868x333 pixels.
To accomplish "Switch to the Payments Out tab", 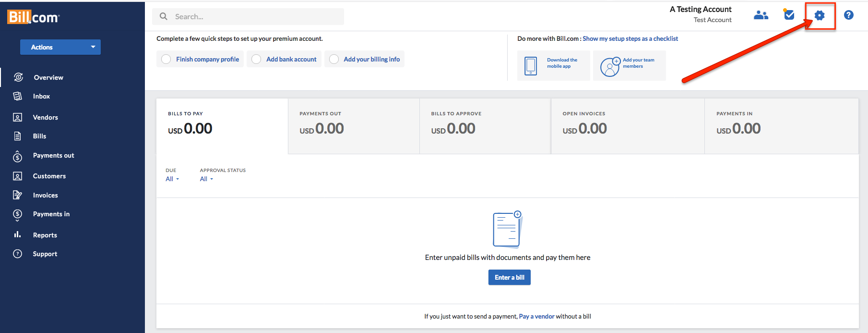I will tap(354, 126).
